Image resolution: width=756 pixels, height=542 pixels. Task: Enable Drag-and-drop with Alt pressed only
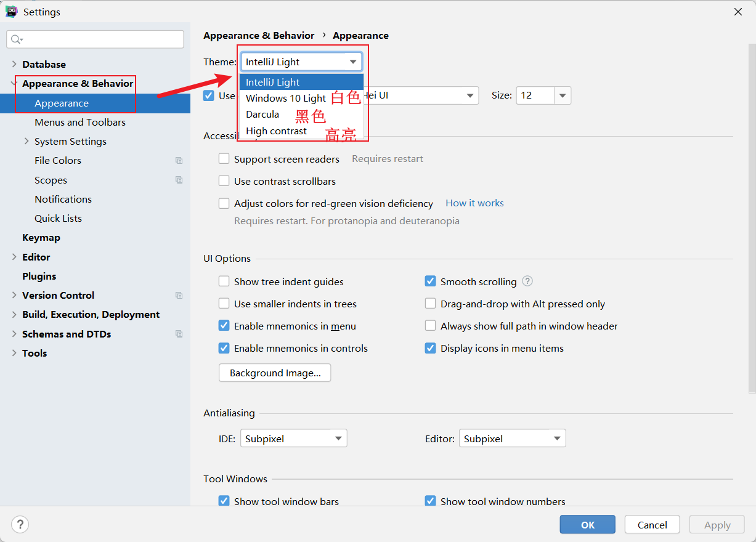tap(431, 304)
